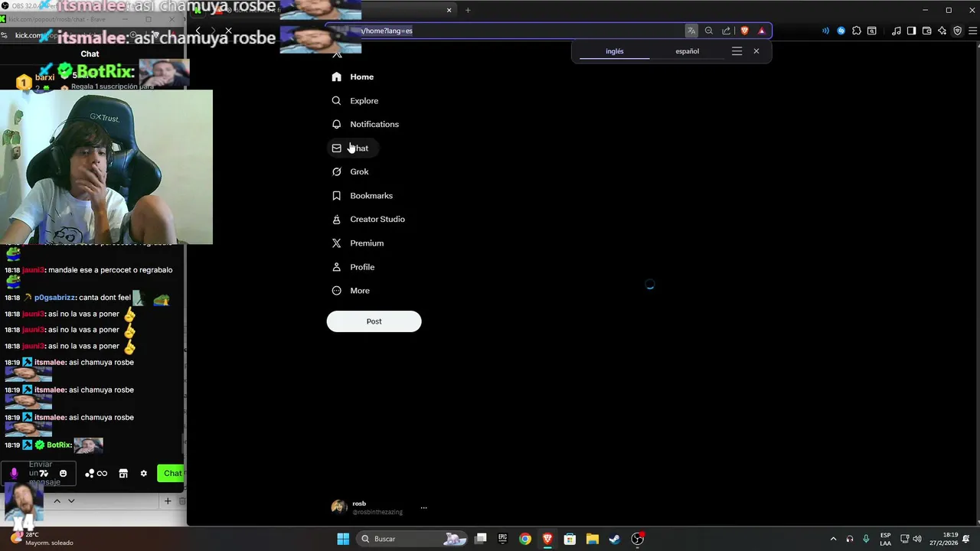Open translate popup hamburger options menu
980x551 pixels.
point(737,51)
